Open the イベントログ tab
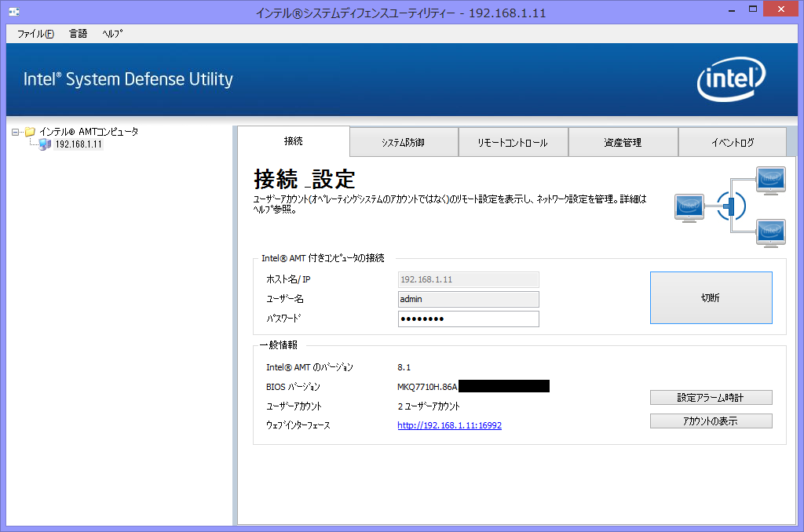This screenshot has width=804, height=532. [x=733, y=143]
